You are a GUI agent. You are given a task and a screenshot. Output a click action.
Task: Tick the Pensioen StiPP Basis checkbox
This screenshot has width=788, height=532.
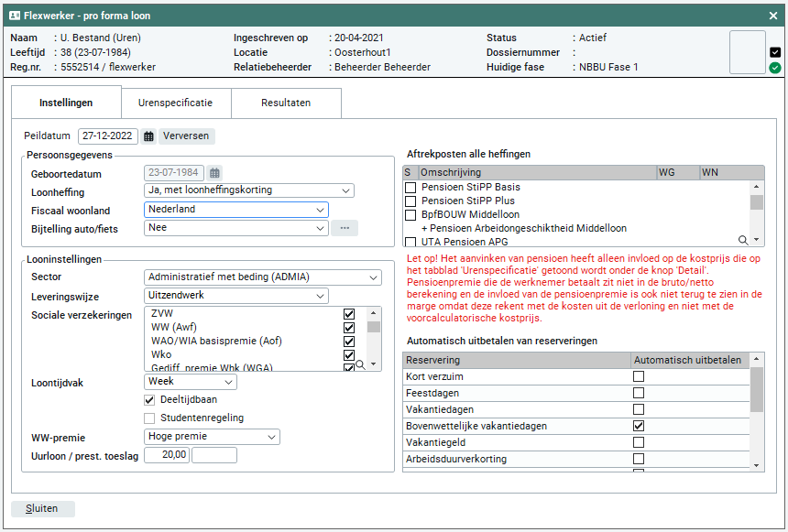coord(410,188)
